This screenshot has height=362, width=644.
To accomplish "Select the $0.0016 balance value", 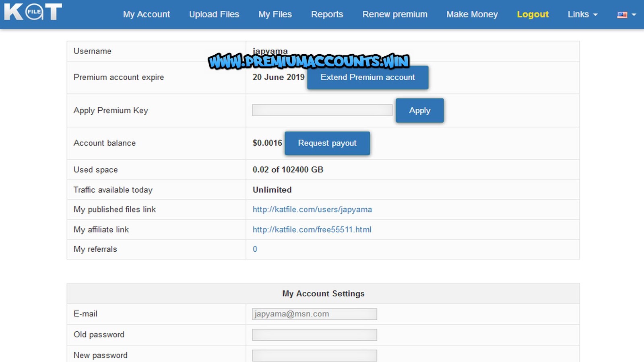I will [267, 143].
